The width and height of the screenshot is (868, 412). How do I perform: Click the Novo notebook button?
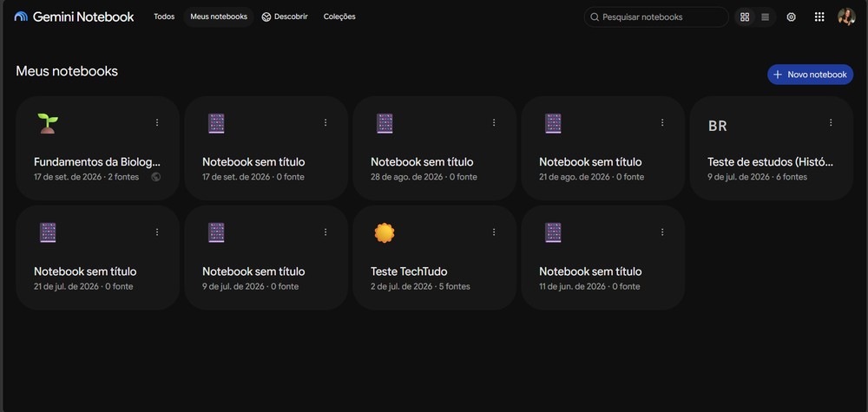pos(810,75)
